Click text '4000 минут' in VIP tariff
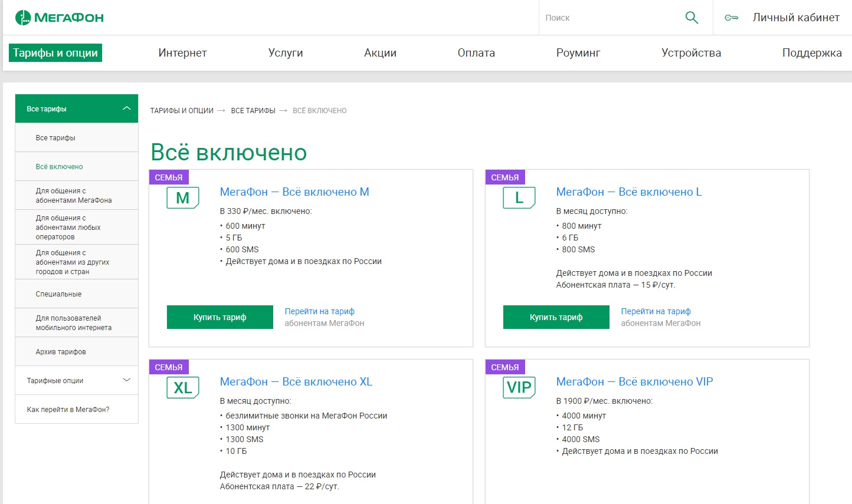The image size is (852, 504). point(584,416)
